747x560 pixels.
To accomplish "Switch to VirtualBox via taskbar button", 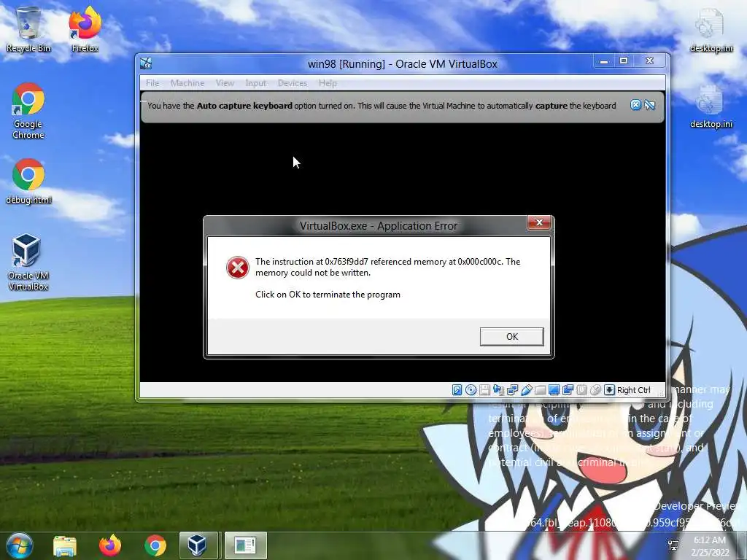I will coord(198,545).
